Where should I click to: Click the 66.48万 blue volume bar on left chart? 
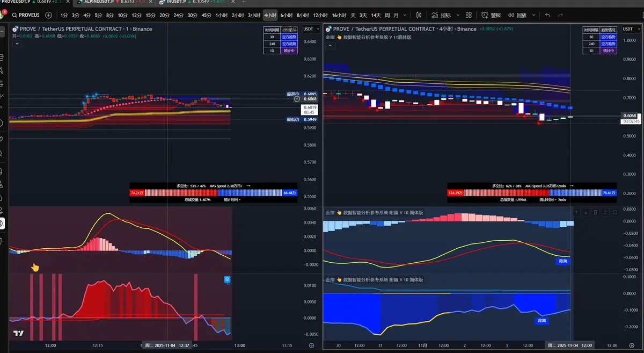point(290,193)
